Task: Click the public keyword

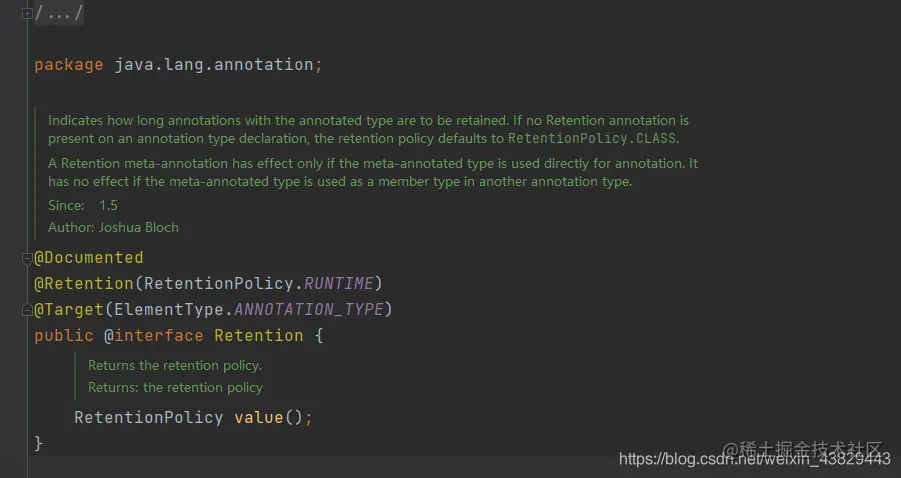Action: (x=64, y=336)
